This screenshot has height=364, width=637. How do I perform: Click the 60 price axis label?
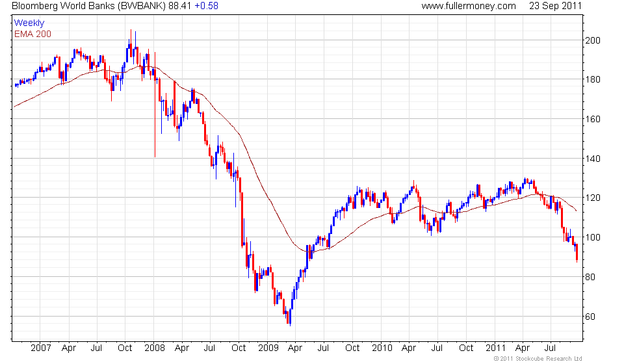(x=590, y=317)
